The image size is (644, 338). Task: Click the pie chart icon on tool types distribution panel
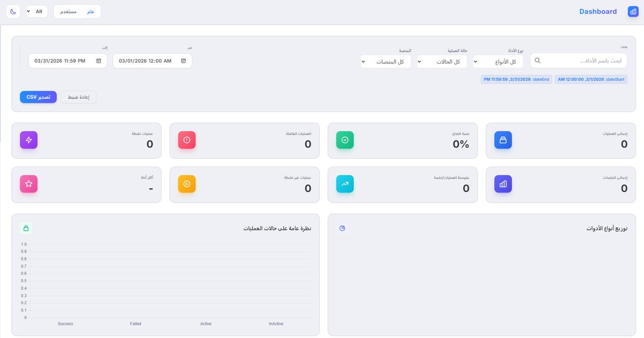click(x=342, y=228)
